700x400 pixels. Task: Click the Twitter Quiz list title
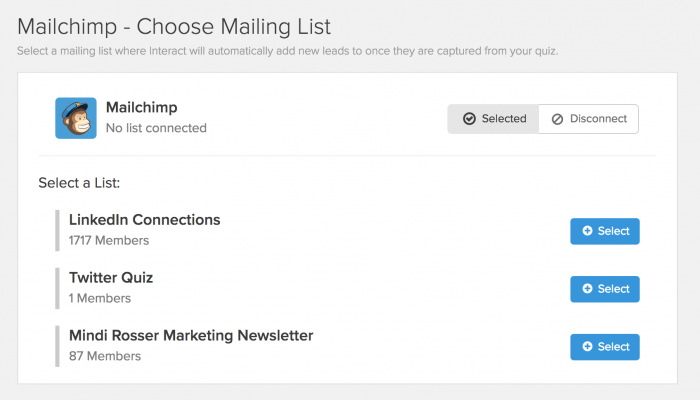point(111,278)
